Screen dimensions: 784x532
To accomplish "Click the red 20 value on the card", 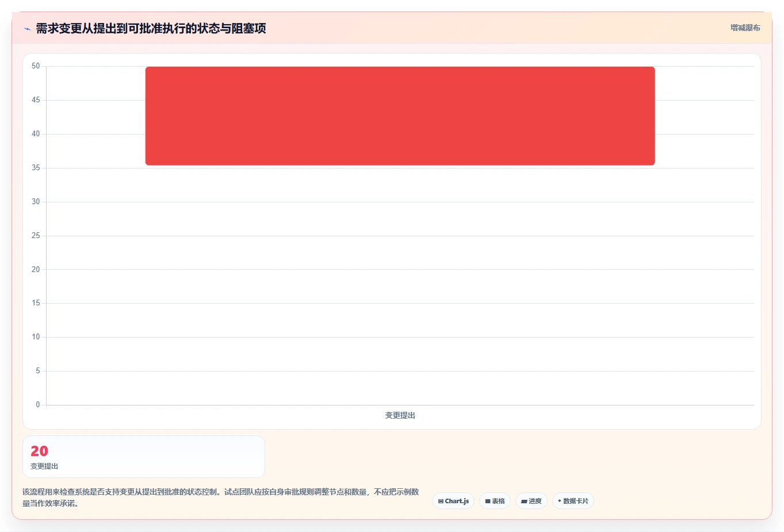I will (39, 451).
